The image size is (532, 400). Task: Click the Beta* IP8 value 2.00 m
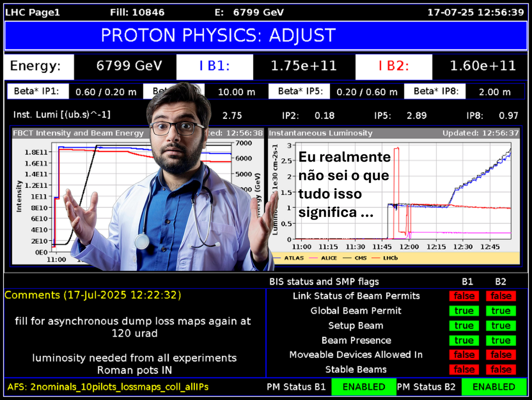click(494, 91)
